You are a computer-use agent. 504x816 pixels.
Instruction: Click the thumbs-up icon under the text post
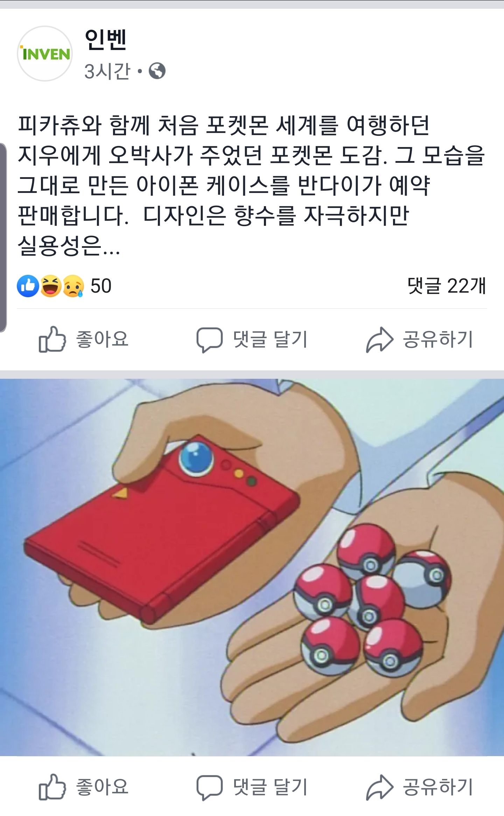click(52, 339)
